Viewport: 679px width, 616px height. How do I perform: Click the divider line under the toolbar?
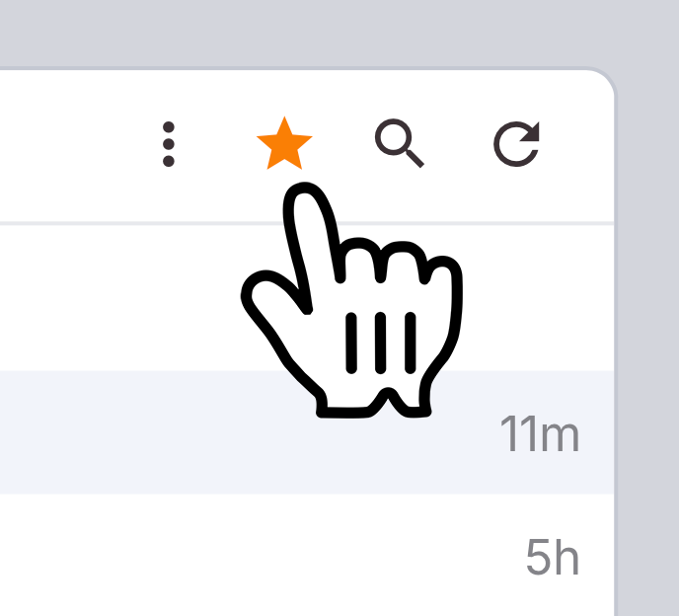point(307,223)
